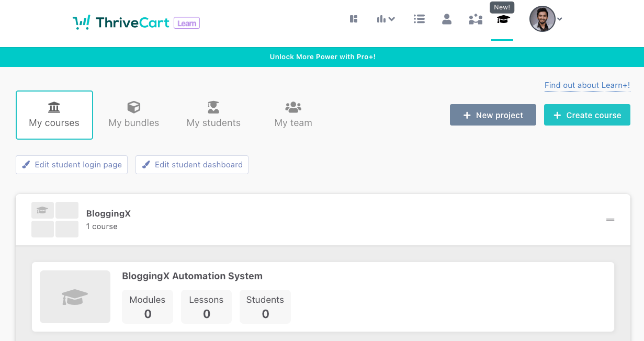
Task: Click the New! tooltip badge
Action: coord(502,7)
